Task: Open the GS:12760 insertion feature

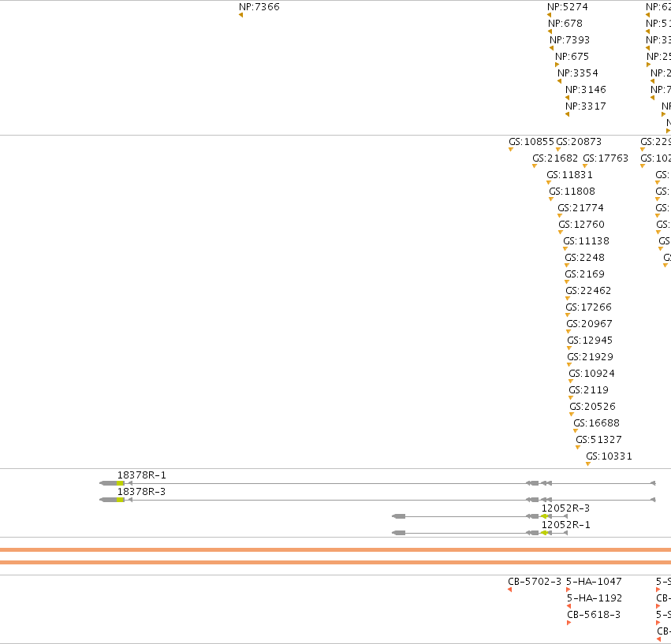Action: tap(582, 224)
